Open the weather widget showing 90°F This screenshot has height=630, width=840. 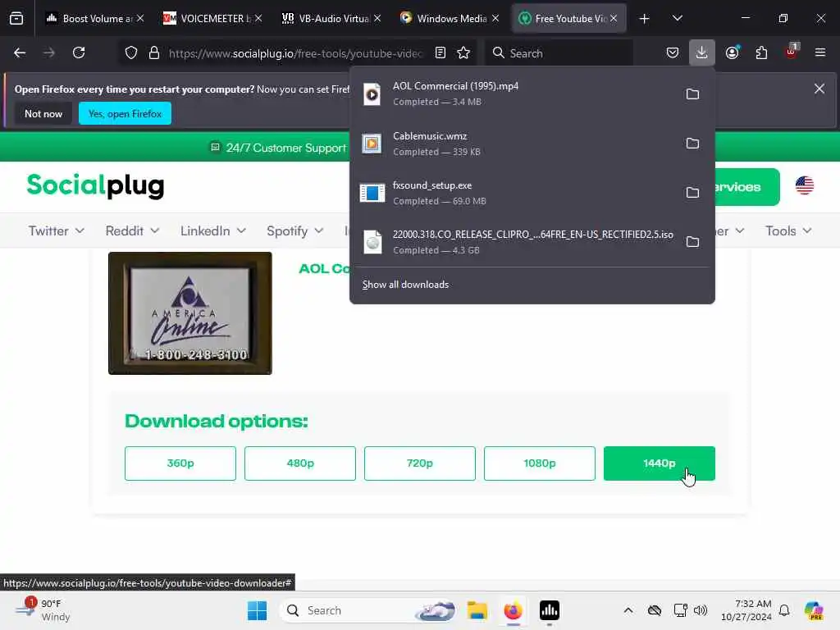(x=43, y=610)
